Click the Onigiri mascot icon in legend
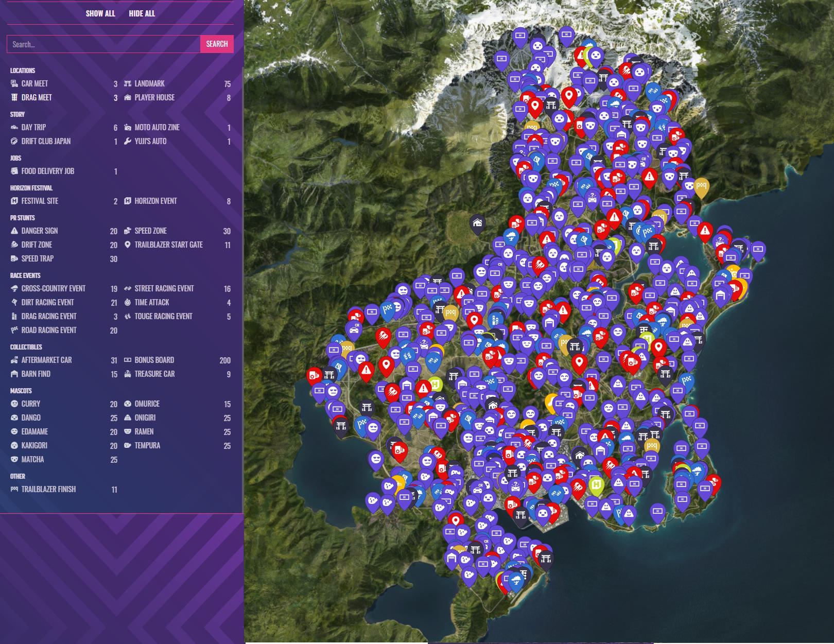This screenshot has height=644, width=834. (128, 417)
